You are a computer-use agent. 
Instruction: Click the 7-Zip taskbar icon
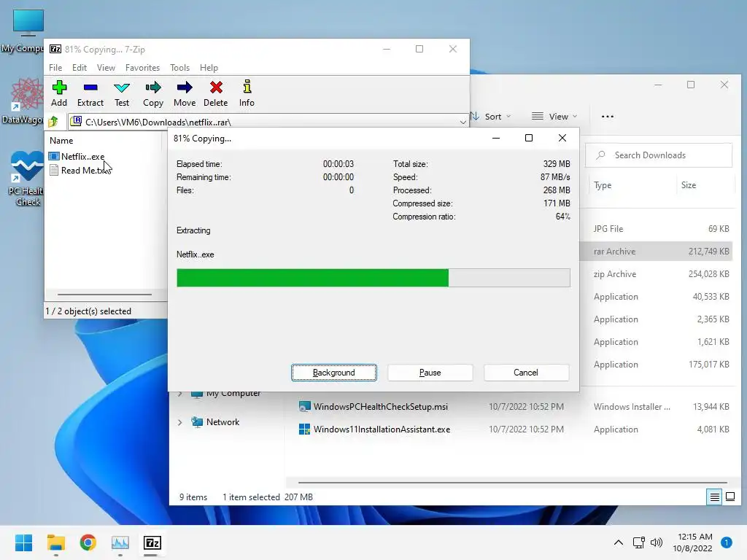[x=152, y=542]
